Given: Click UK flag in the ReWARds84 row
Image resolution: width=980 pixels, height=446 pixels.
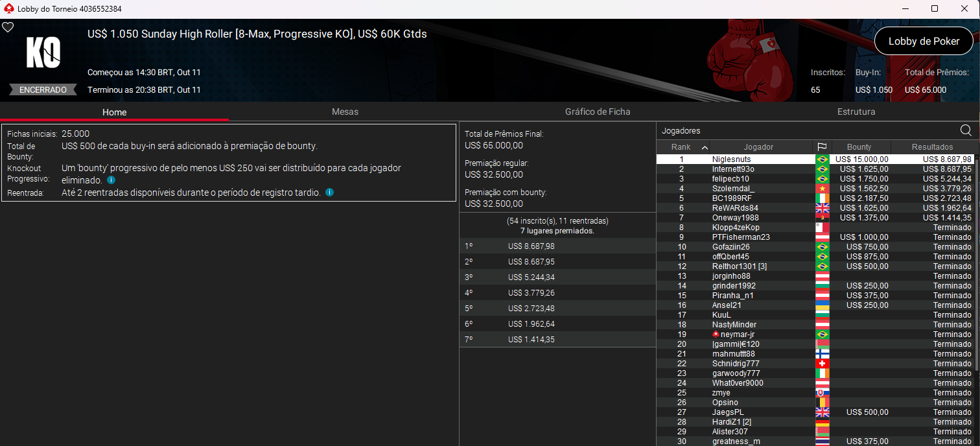Looking at the screenshot, I should [822, 208].
